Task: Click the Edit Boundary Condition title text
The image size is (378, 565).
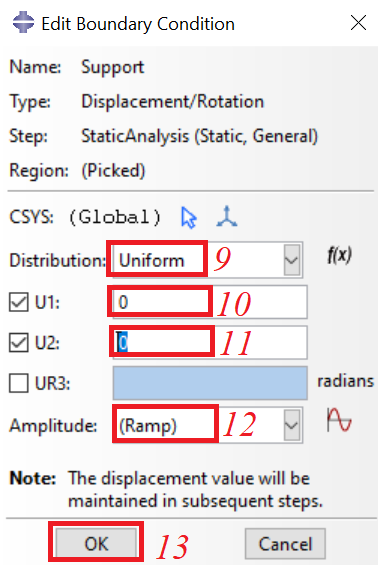Action: tap(138, 24)
